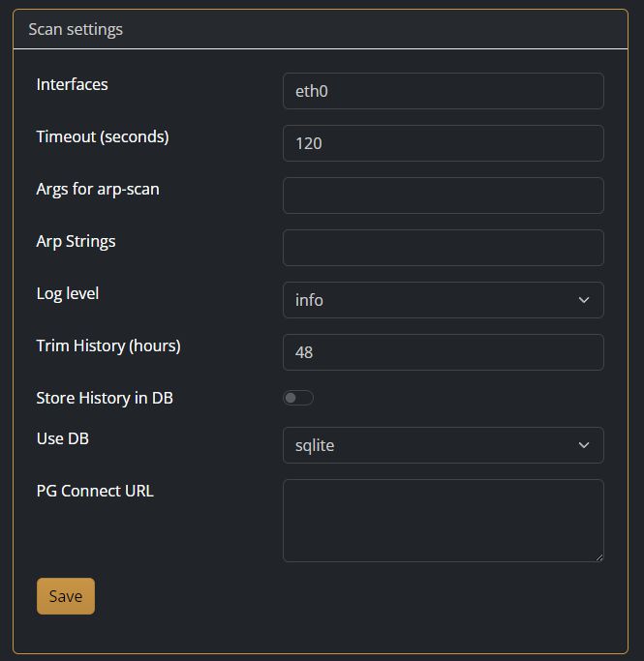Screen dimensions: 644x661
Task: Expand the Use DB sqlite dropdown
Action: pos(443,445)
